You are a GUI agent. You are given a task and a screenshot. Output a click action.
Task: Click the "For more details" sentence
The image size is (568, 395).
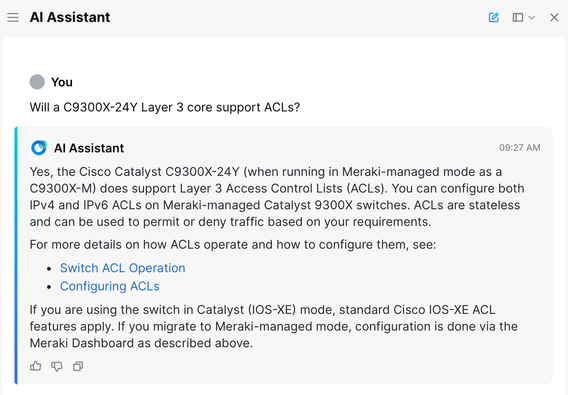tap(233, 245)
